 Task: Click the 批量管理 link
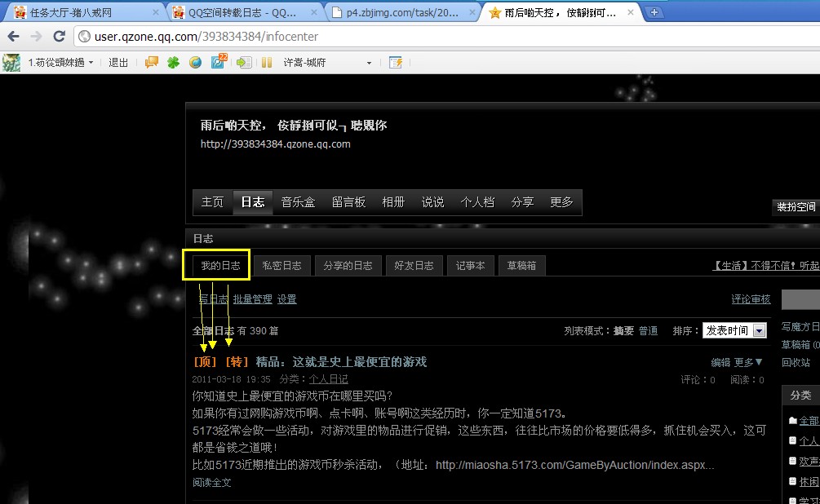point(253,299)
